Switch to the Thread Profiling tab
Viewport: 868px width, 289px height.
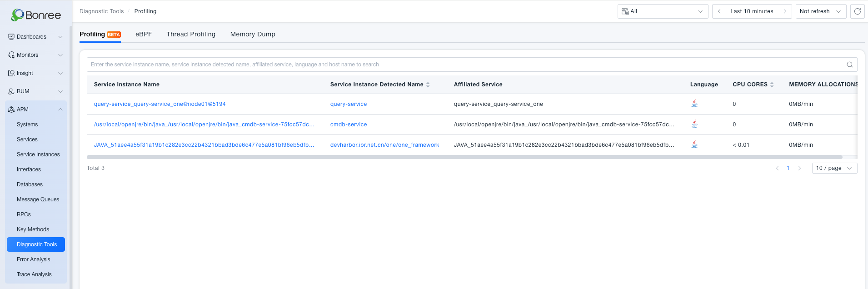coord(191,35)
